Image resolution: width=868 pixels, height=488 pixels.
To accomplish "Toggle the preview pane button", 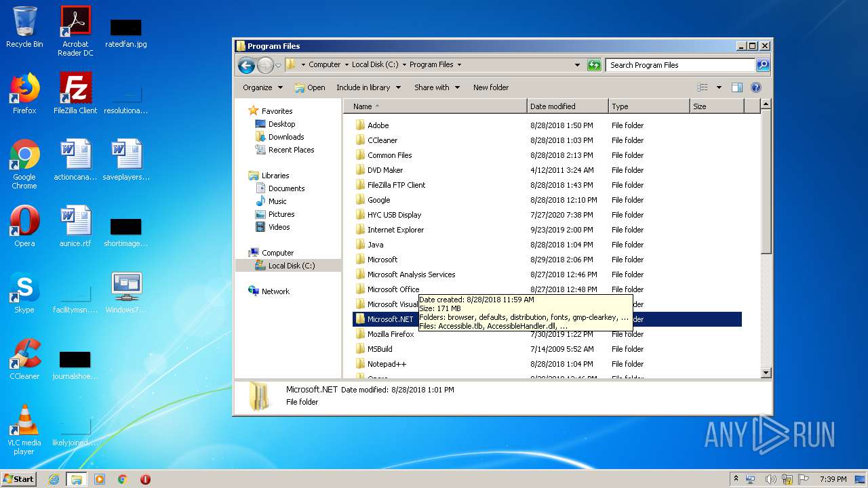I will (737, 87).
